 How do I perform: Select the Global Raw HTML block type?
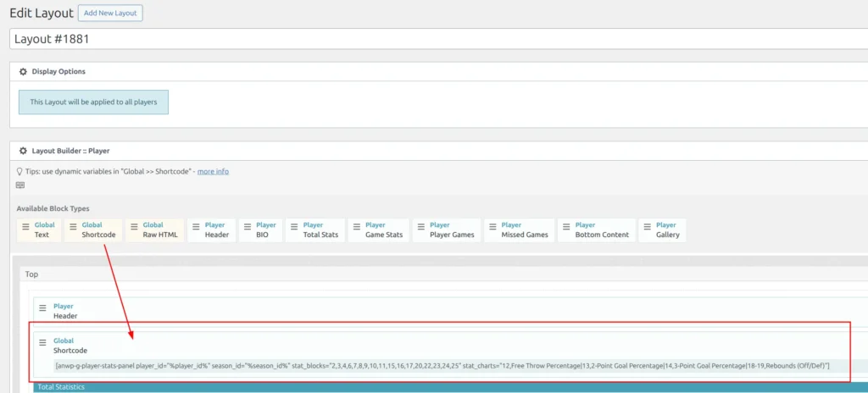coord(154,230)
